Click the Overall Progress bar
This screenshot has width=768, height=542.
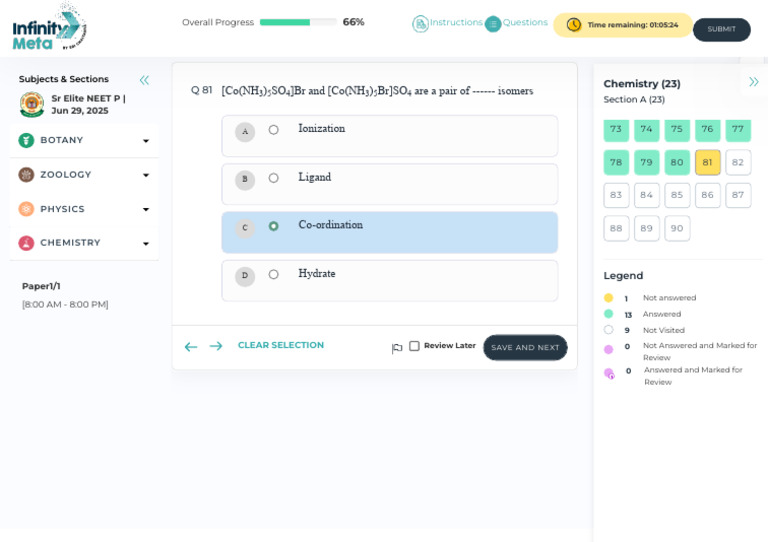click(298, 22)
